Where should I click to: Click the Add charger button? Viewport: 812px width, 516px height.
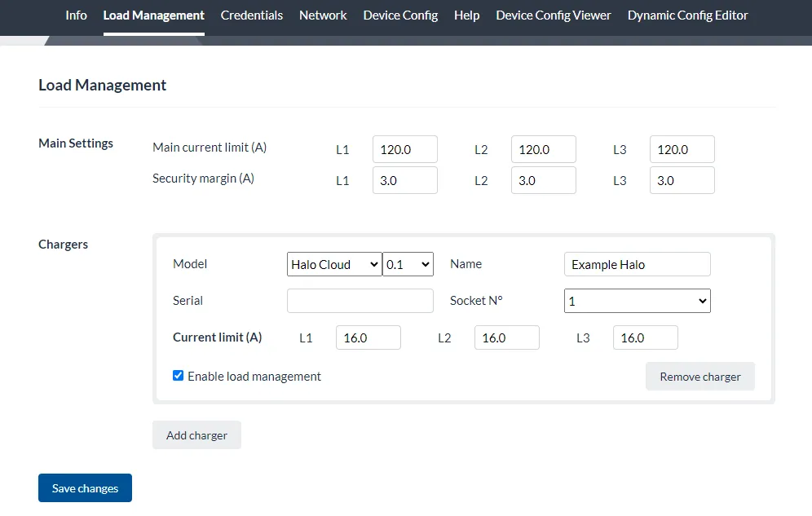[x=196, y=435]
